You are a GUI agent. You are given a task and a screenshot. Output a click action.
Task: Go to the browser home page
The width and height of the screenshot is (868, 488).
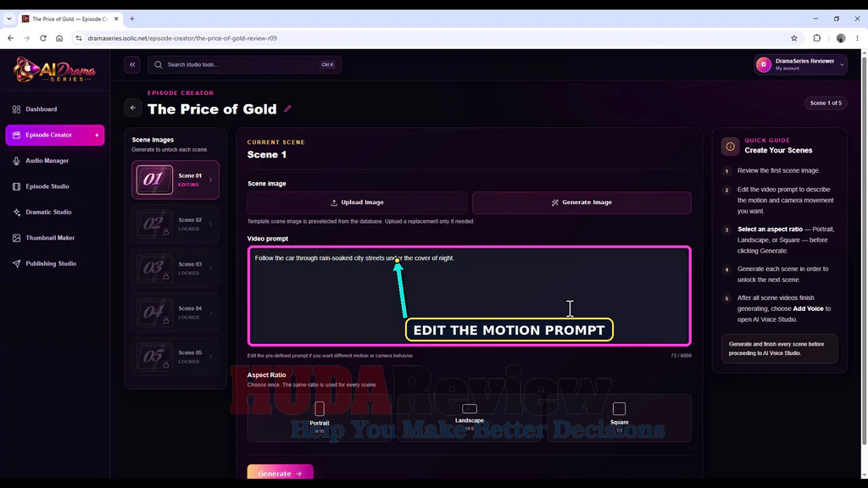coord(59,38)
